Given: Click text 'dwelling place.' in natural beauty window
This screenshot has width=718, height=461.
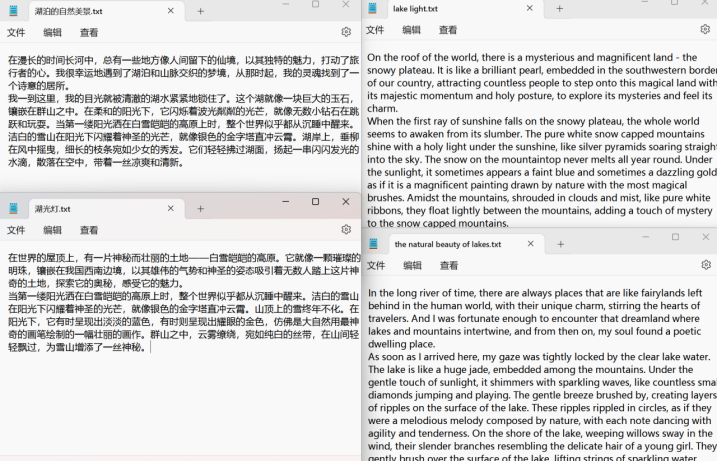Looking at the screenshot, I should (x=402, y=344).
